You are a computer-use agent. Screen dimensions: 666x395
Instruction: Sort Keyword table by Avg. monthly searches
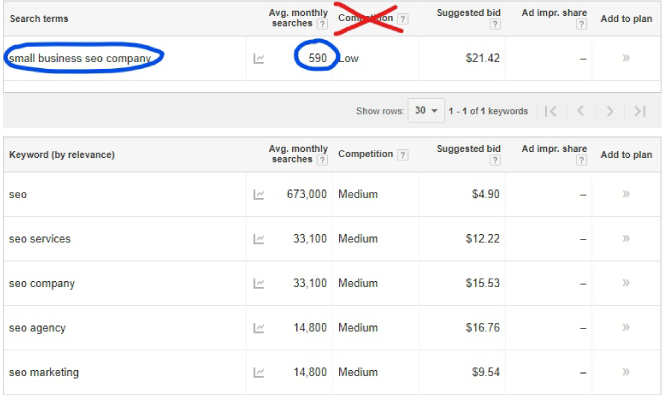pos(298,154)
